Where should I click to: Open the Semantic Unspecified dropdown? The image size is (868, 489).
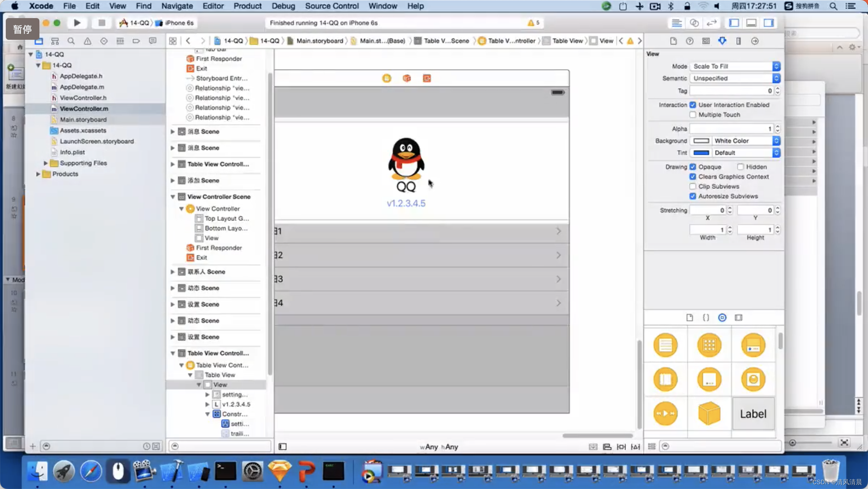[x=735, y=78]
